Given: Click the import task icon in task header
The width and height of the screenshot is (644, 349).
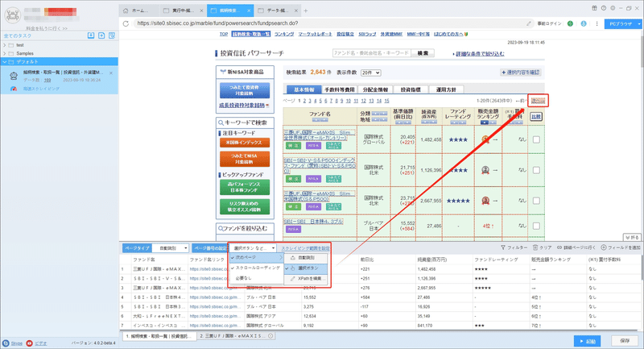Looking at the screenshot, I should coord(91,35).
